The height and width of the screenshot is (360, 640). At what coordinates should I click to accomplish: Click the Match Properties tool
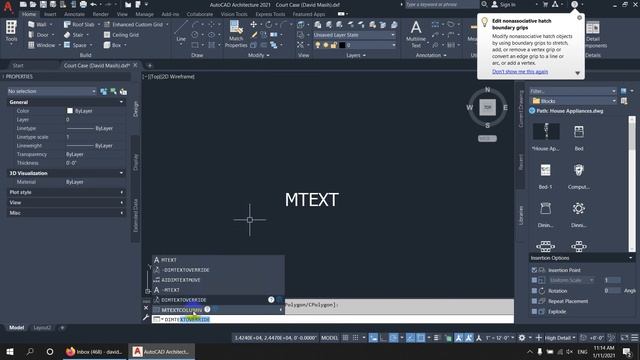[x=236, y=34]
